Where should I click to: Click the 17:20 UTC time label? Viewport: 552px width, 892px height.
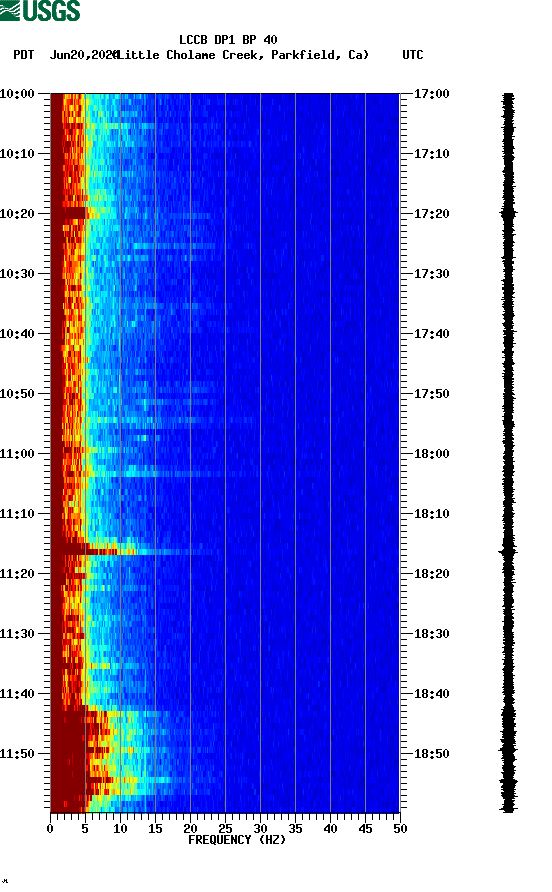431,213
